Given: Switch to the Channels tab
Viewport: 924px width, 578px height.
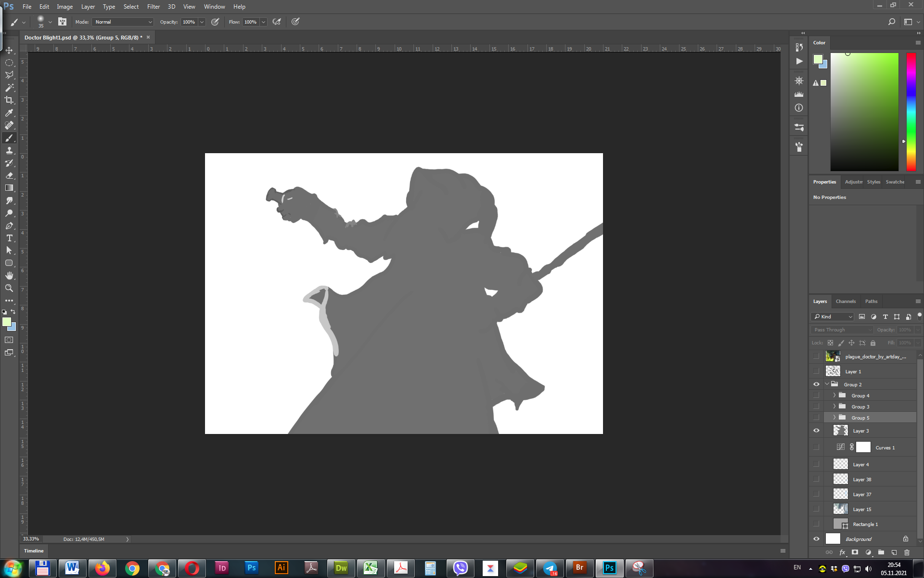Looking at the screenshot, I should 846,301.
